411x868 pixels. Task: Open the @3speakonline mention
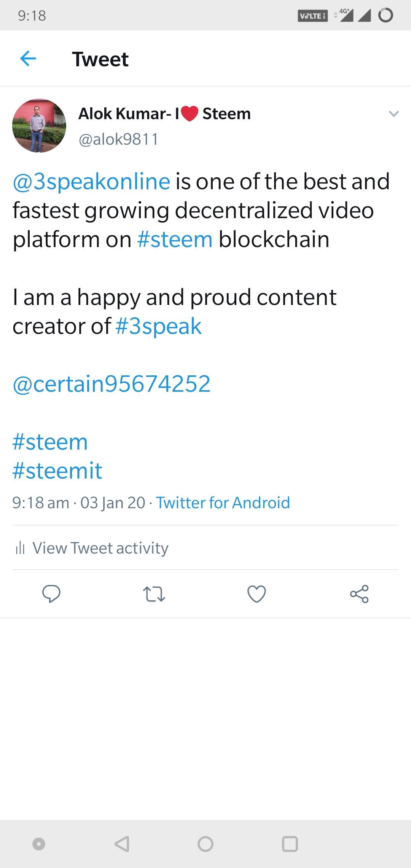click(91, 181)
